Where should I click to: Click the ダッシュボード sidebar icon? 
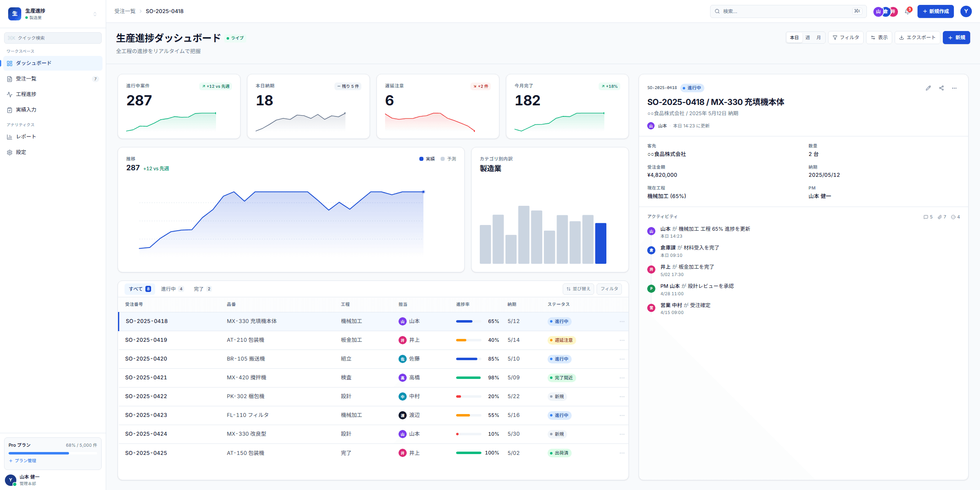[9, 63]
